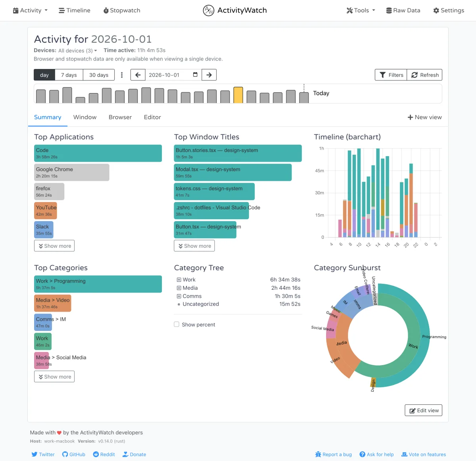Screen dimensions: 476x461
Task: Open the All devices dropdown
Action: tap(77, 51)
